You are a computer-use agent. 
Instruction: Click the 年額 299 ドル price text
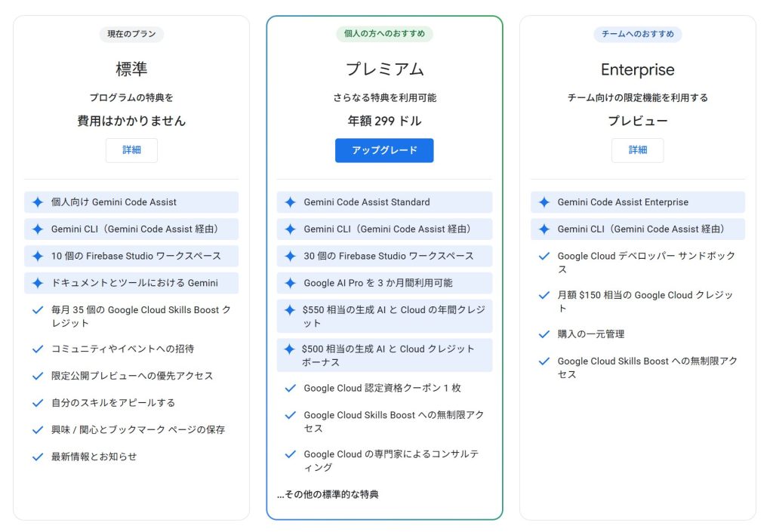click(384, 121)
